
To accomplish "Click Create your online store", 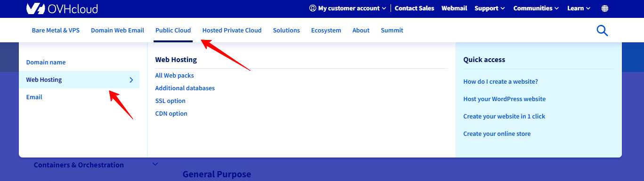I will pyautogui.click(x=497, y=134).
